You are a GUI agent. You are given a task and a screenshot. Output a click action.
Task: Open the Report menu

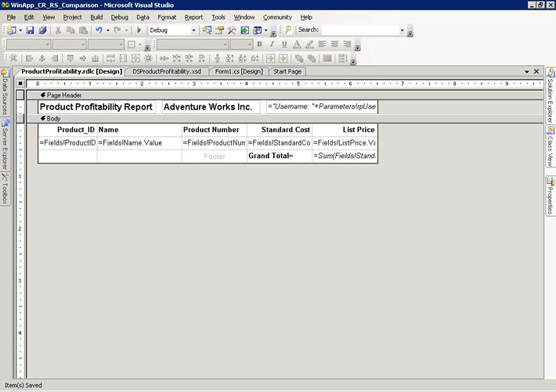pyautogui.click(x=193, y=17)
